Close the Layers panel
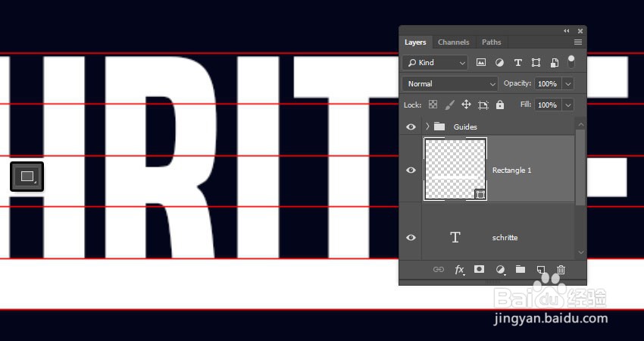The image size is (644, 341). (580, 31)
